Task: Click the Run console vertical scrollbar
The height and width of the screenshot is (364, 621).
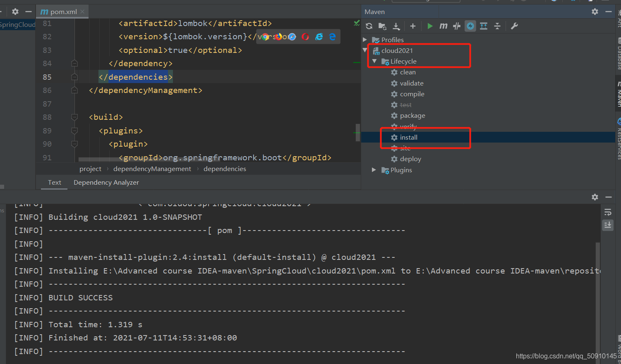Action: tap(597, 297)
